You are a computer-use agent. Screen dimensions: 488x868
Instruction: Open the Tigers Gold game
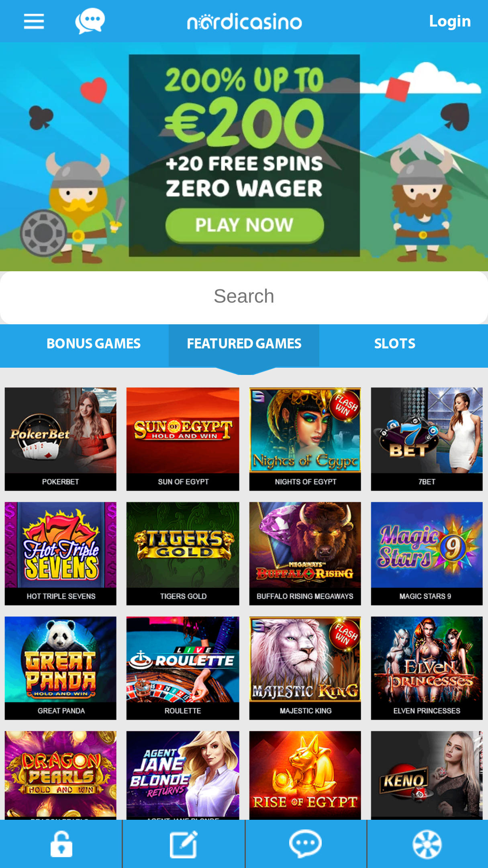coord(183,553)
